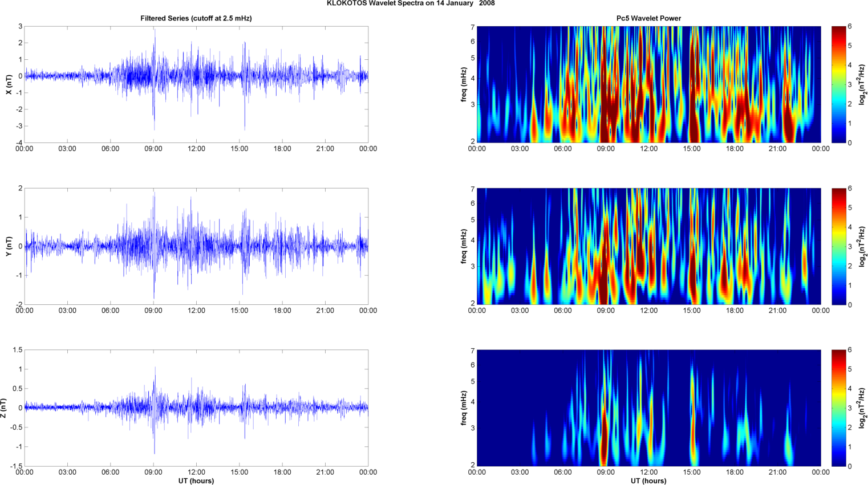Click 09:00 tick label under X wavelet spectrum

[606, 149]
